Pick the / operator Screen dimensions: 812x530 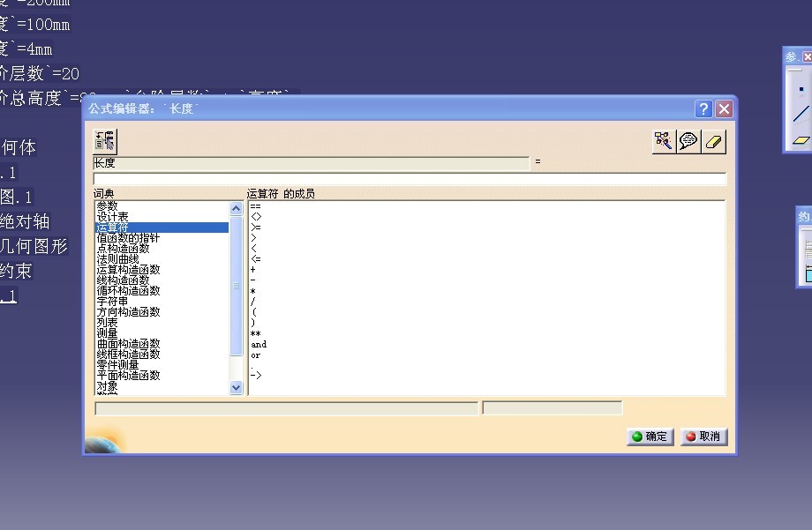pyautogui.click(x=252, y=302)
